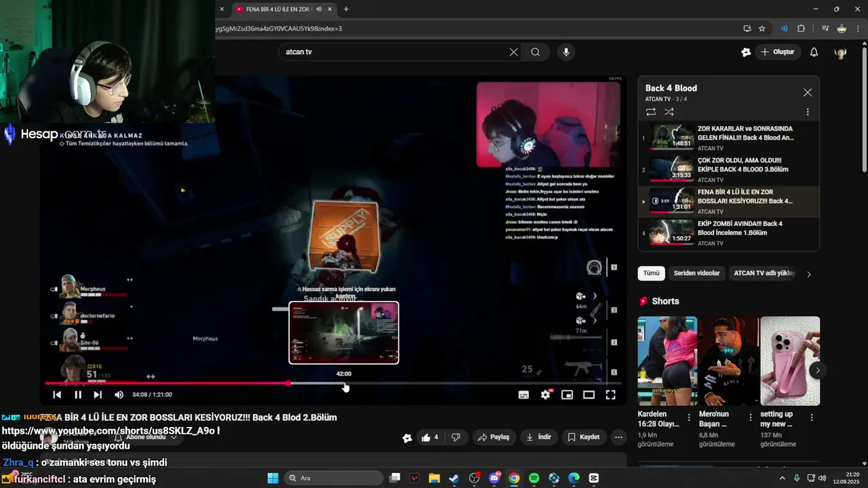Screen dimensions: 868x488
Task: Open Chrome media controls icon
Action: [825, 28]
